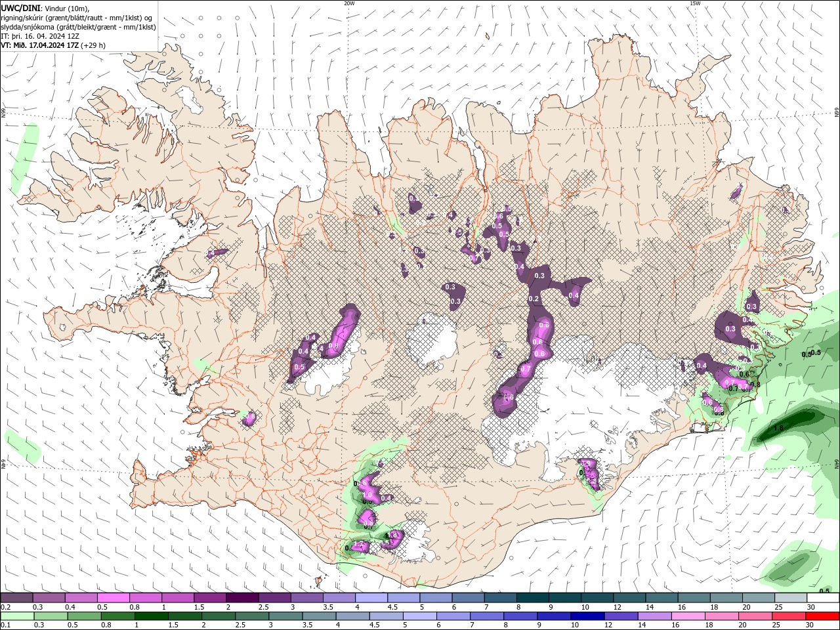Pick the darkest purple 2–2.5 snow swatch
This screenshot has height=630, width=840.
(242, 598)
